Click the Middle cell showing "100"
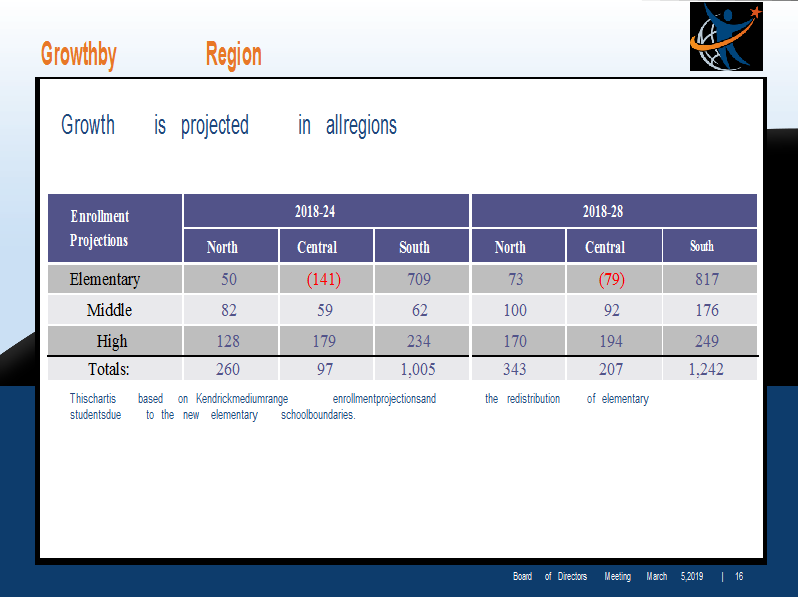The image size is (800, 600). [518, 310]
